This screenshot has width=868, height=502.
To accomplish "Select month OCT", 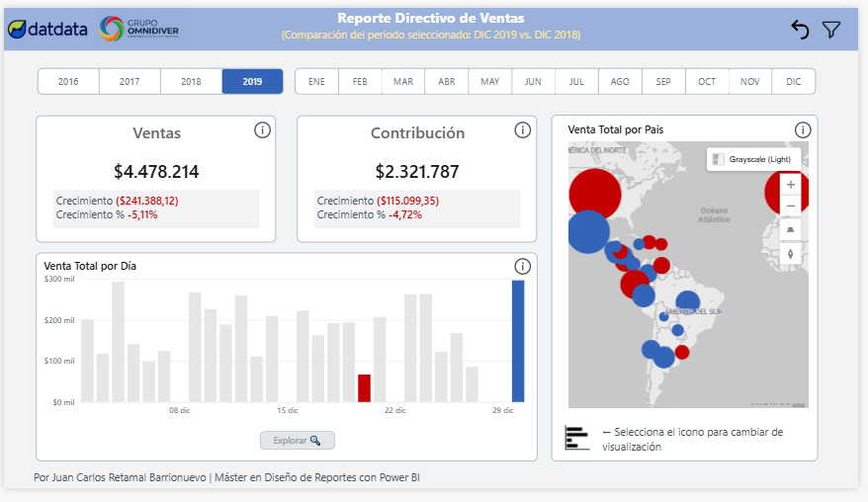I will coord(707,81).
